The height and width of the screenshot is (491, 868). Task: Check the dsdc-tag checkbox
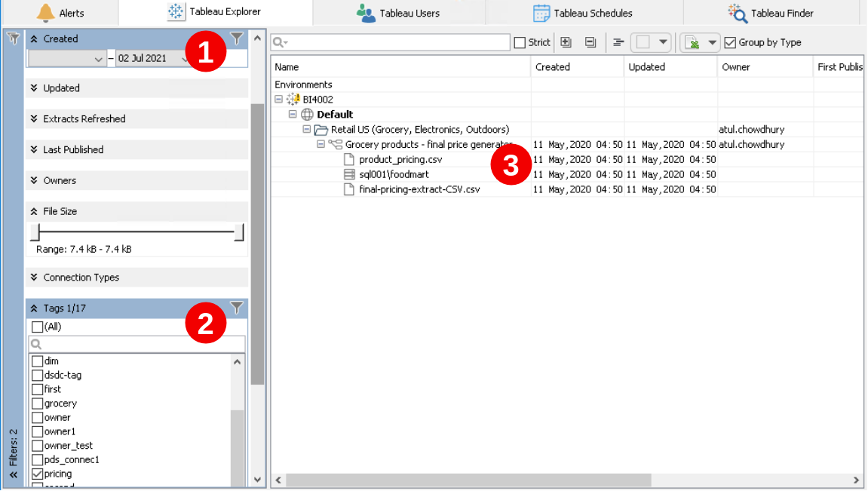37,376
